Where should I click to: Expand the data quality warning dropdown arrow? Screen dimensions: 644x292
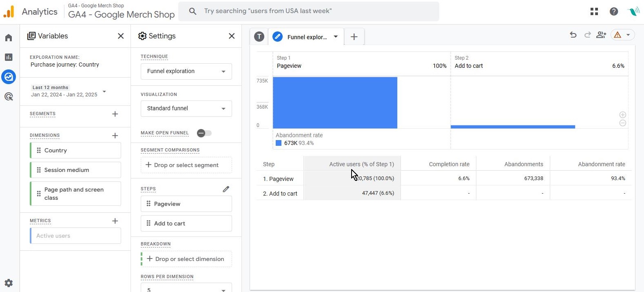628,35
